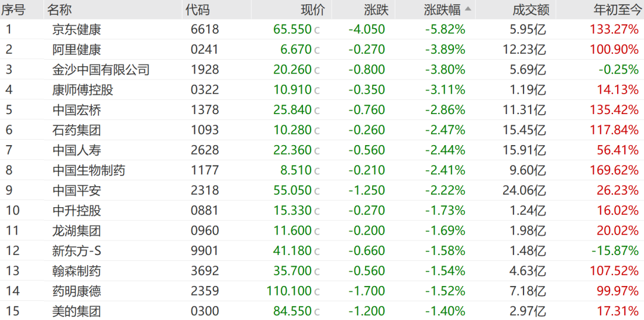Screen dimensions: 644x320
Task: Open 药明康德 stock entry
Action: [x=77, y=291]
